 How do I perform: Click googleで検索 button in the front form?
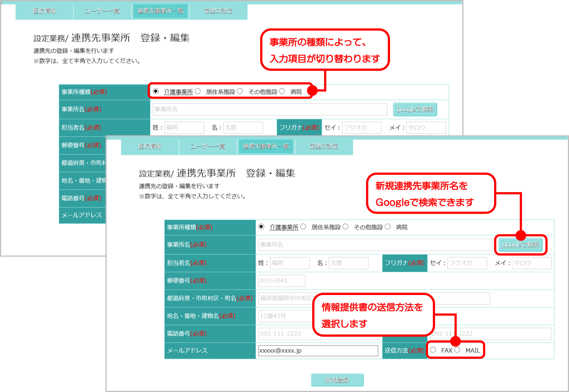coord(520,245)
